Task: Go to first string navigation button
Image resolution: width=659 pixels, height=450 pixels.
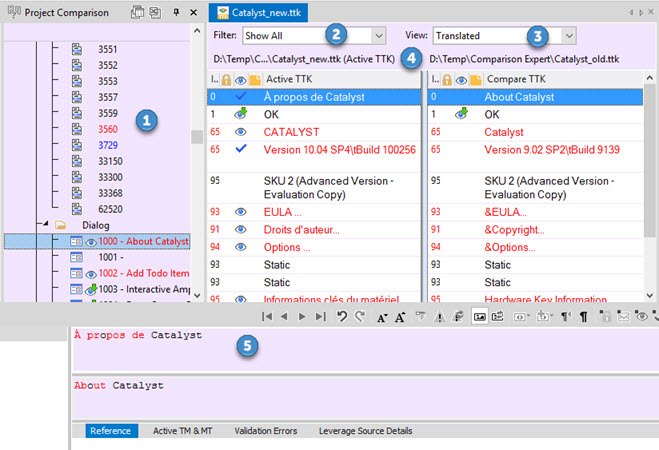Action: [267, 316]
